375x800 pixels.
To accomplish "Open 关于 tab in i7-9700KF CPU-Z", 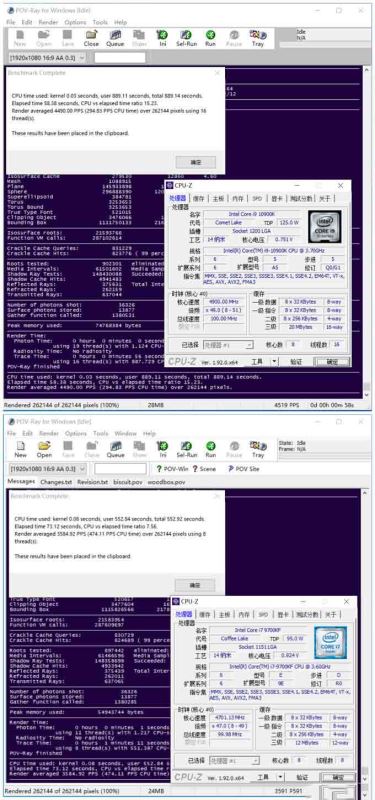I will (x=331, y=614).
